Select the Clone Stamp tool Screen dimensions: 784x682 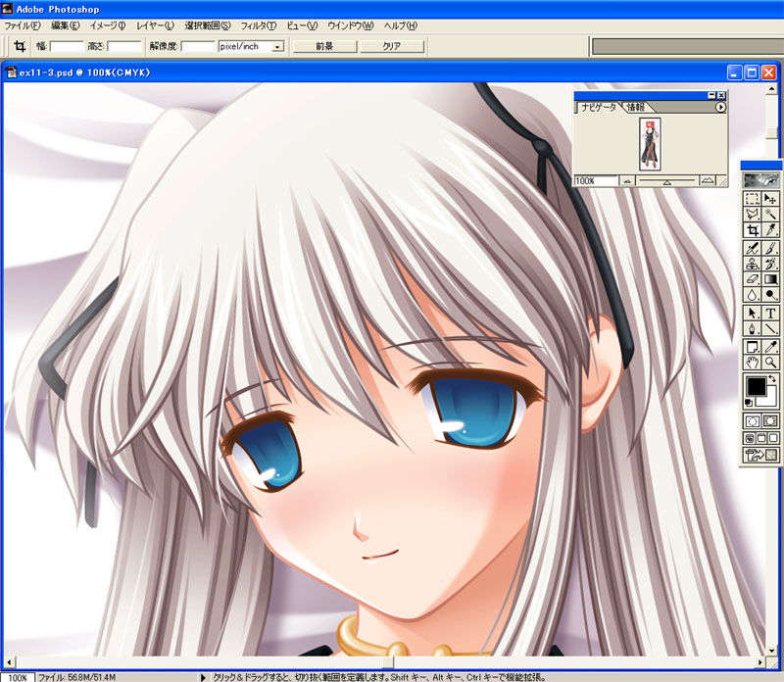tap(752, 264)
